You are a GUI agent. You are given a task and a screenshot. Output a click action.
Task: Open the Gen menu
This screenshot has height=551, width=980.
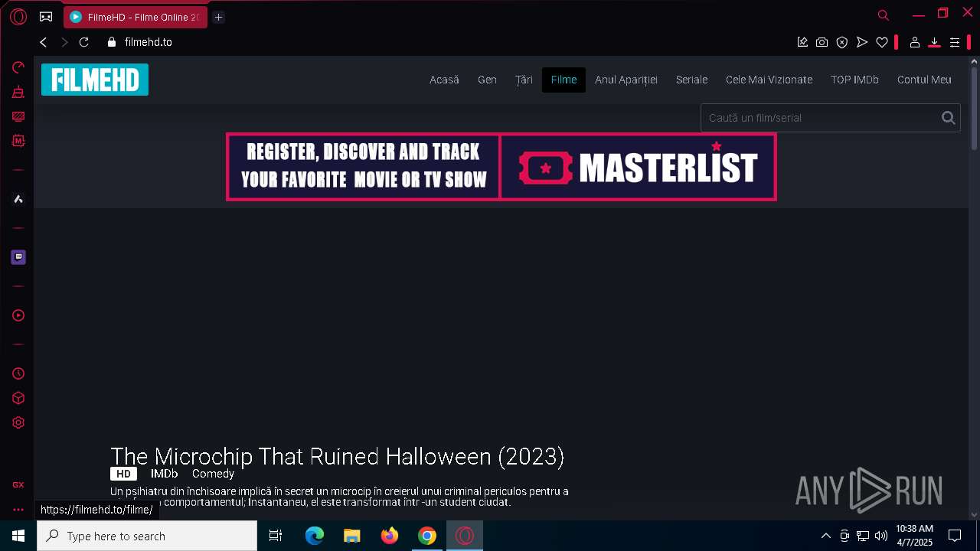click(487, 80)
